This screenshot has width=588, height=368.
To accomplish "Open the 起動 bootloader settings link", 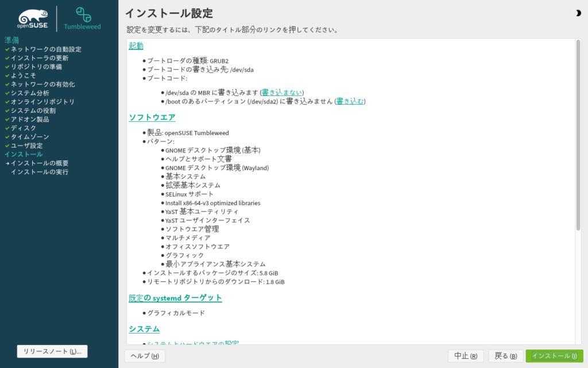I will point(136,46).
